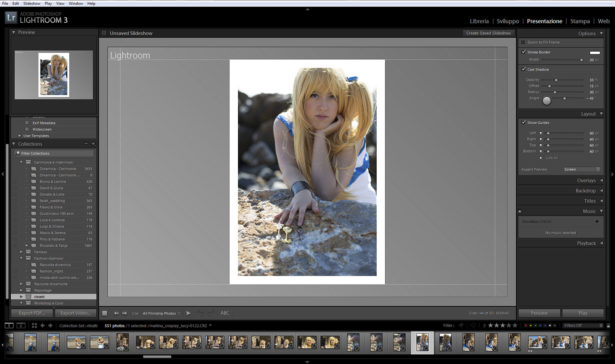Image resolution: width=615 pixels, height=364 pixels.
Task: Click Create Saved Slideshow button
Action: point(488,33)
